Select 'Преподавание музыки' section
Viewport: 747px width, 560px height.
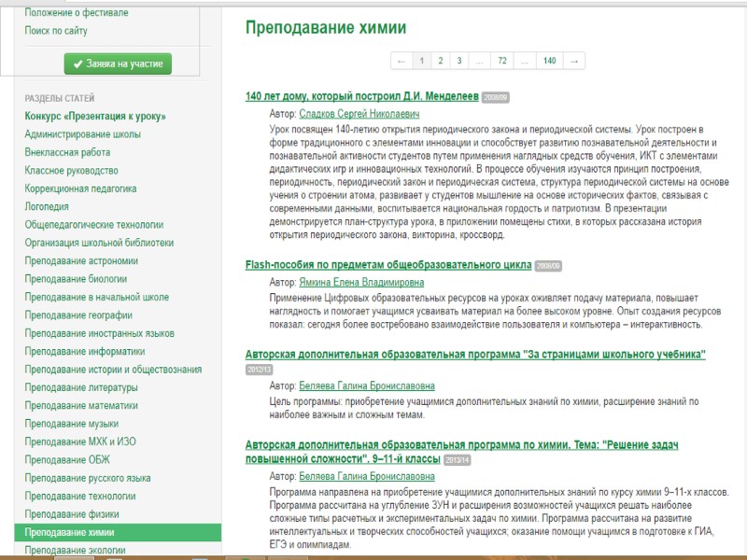pyautogui.click(x=72, y=424)
